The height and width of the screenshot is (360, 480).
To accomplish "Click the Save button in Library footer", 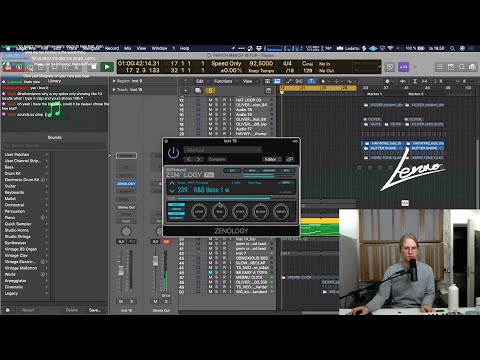I will tap(95, 310).
